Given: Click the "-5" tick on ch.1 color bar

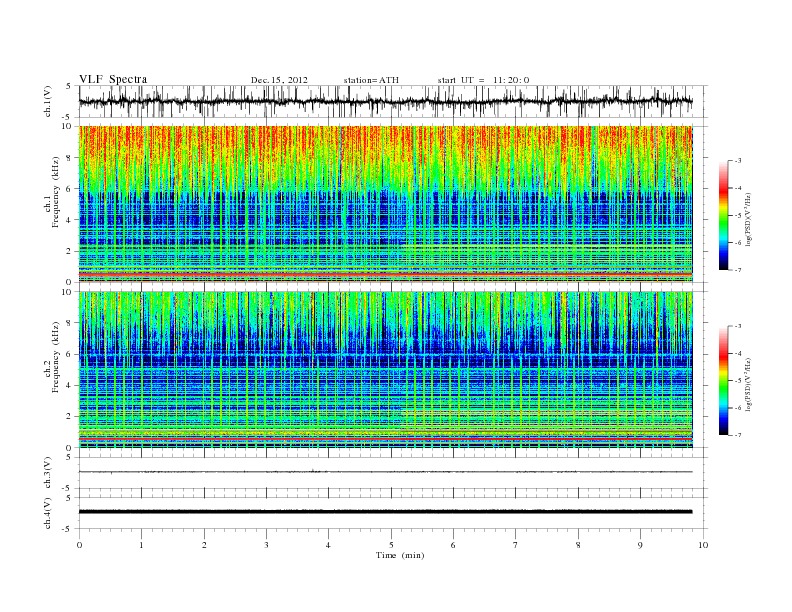Looking at the screenshot, I should pyautogui.click(x=738, y=216).
